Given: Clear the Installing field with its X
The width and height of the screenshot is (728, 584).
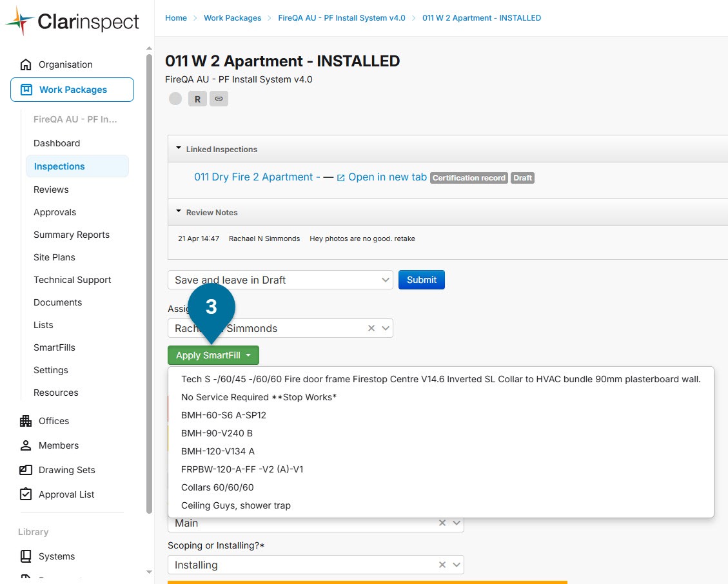Looking at the screenshot, I should [x=442, y=565].
